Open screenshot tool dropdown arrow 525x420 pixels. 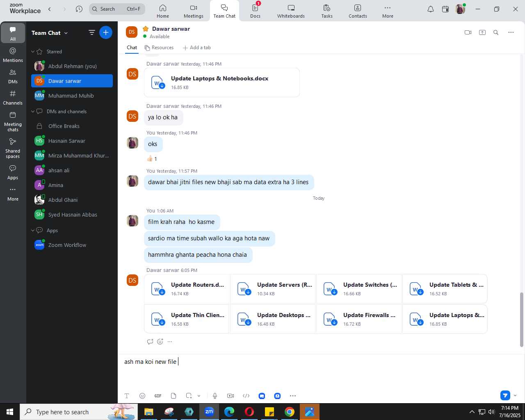click(199, 396)
